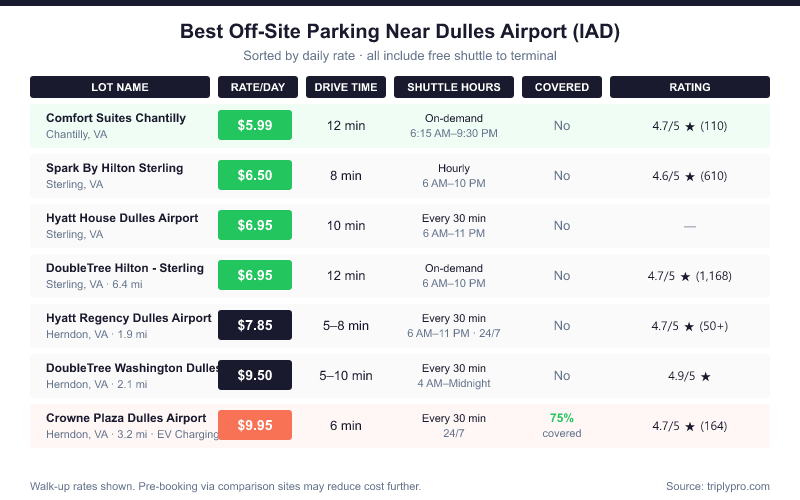Click the triplypro.com source text
This screenshot has height=500, width=800.
coord(717,486)
